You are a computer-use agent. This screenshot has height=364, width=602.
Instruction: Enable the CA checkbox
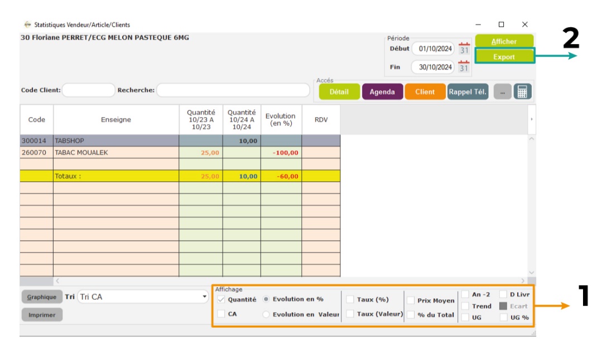pyautogui.click(x=221, y=314)
